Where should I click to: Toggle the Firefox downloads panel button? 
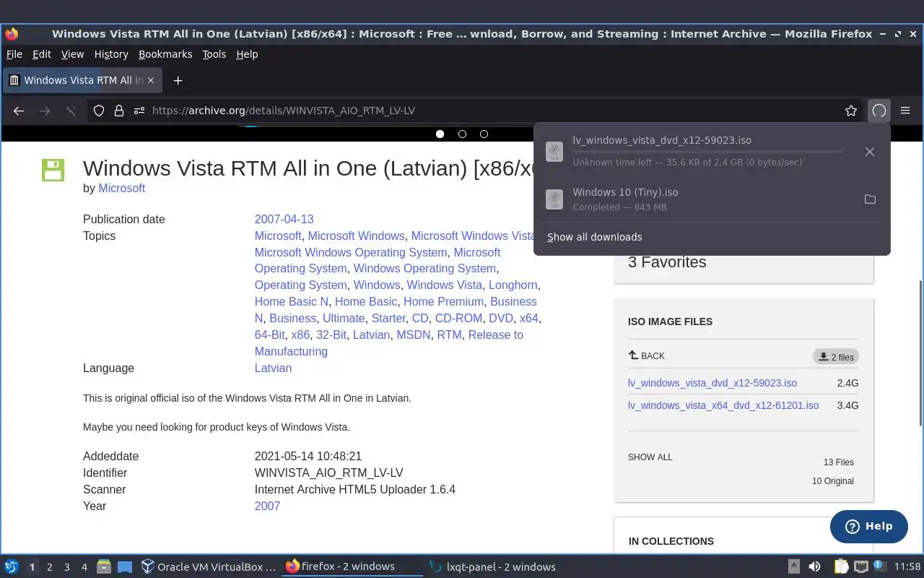pos(879,111)
